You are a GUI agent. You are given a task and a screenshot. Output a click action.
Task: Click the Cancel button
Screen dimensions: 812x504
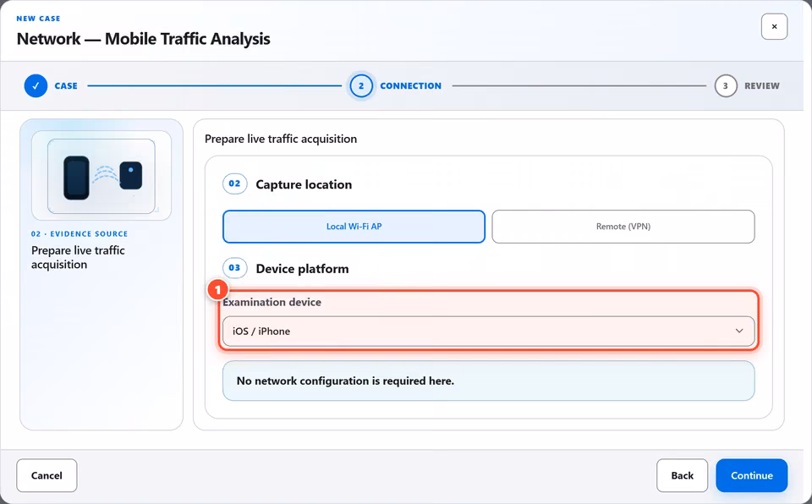tap(47, 475)
